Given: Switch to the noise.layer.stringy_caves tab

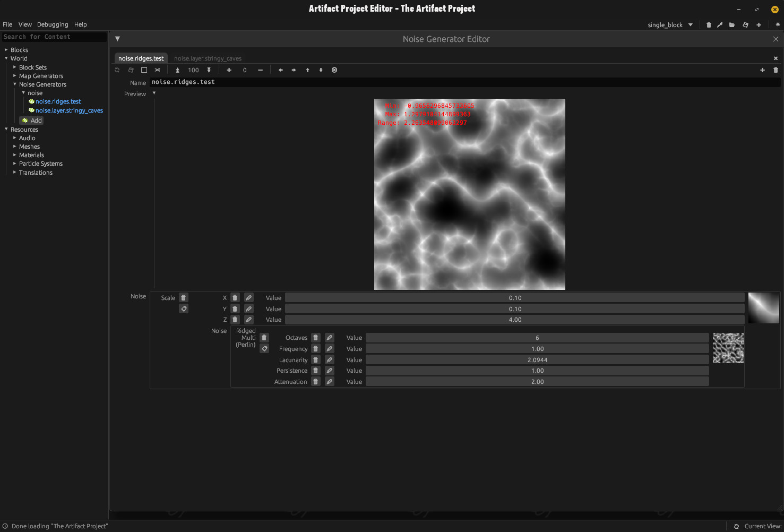Looking at the screenshot, I should pyautogui.click(x=208, y=58).
